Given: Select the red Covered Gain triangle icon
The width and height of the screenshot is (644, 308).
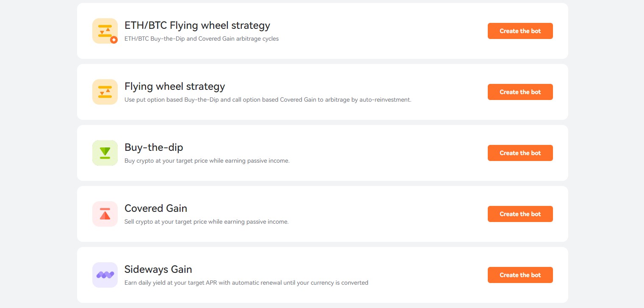Looking at the screenshot, I should point(105,214).
